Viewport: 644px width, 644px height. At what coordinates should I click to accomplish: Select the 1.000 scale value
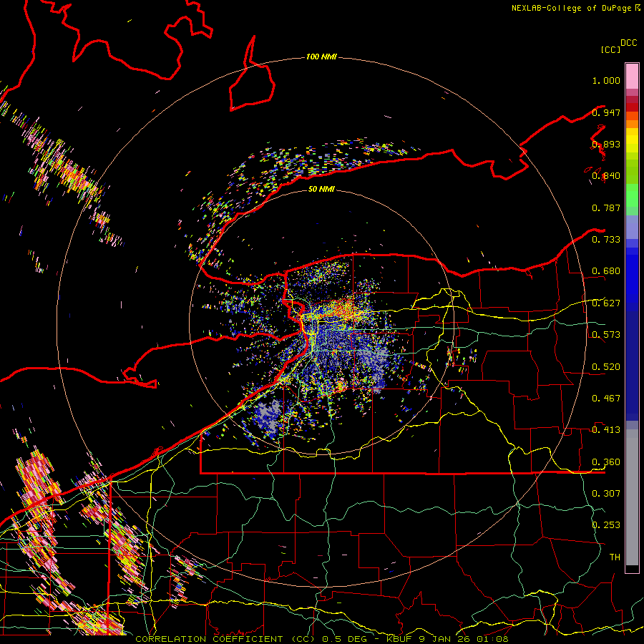(606, 80)
